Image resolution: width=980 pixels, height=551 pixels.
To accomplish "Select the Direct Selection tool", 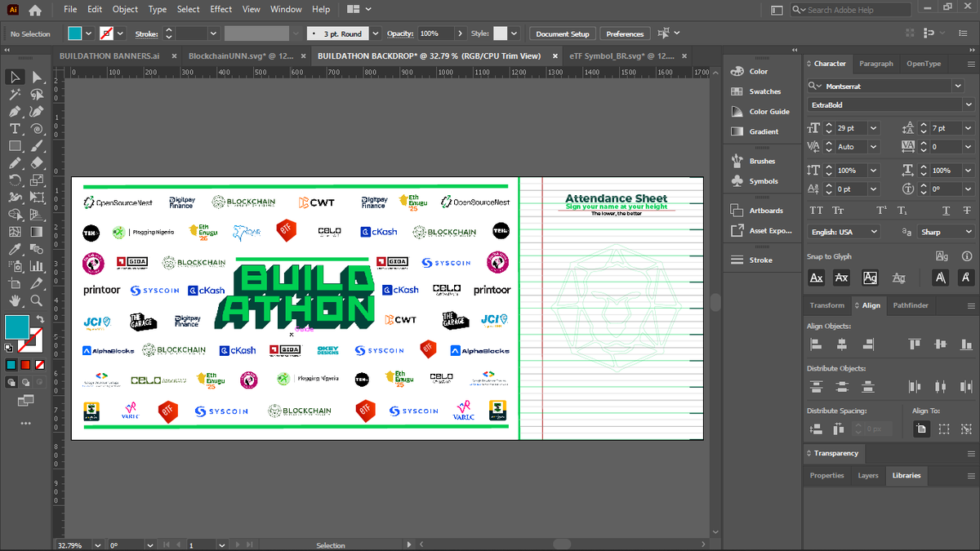I will coord(37,77).
